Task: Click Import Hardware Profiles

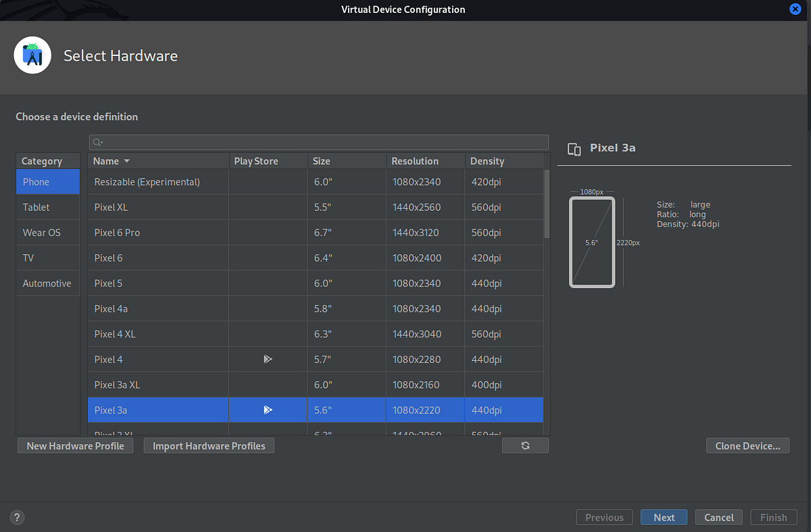Action: coord(208,445)
